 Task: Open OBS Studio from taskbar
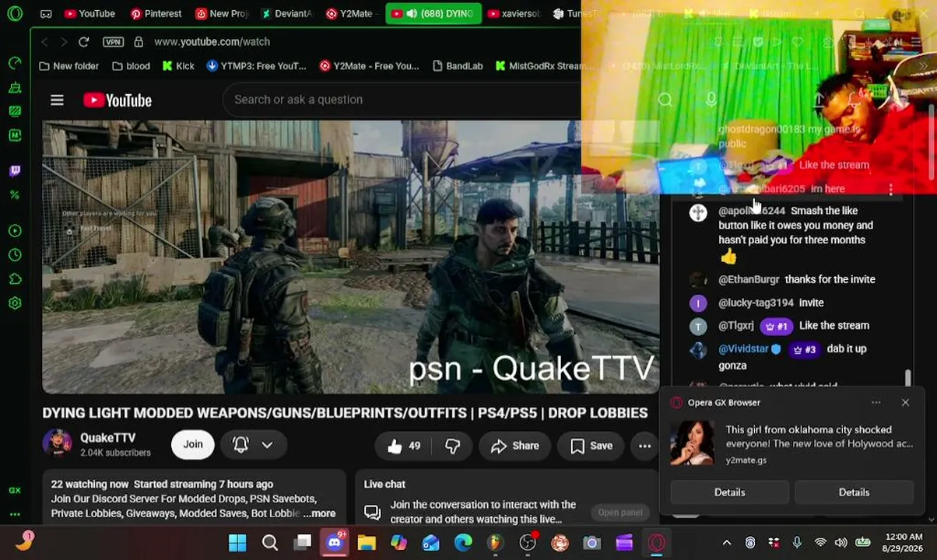[x=528, y=542]
